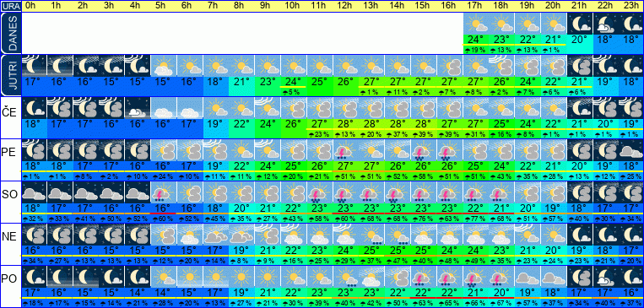Viewport: 644px width, 308px height.
Task: Click the NE 13h rain showers icon
Action: coord(371,235)
